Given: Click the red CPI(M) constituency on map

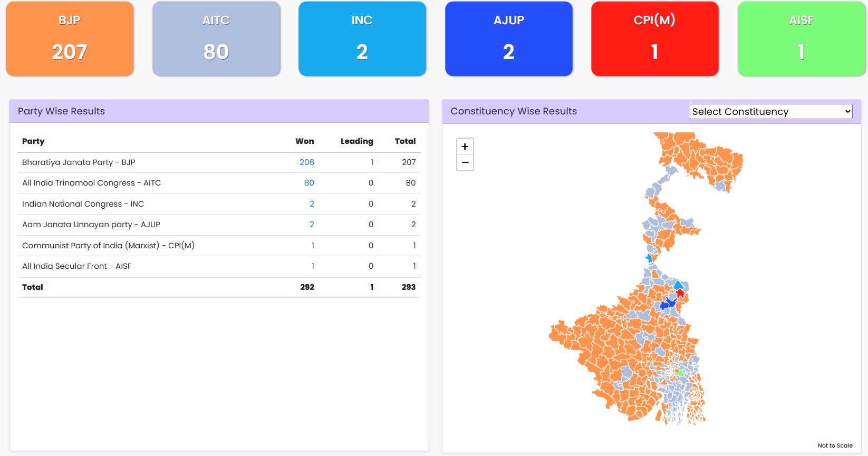Looking at the screenshot, I should tap(680, 293).
